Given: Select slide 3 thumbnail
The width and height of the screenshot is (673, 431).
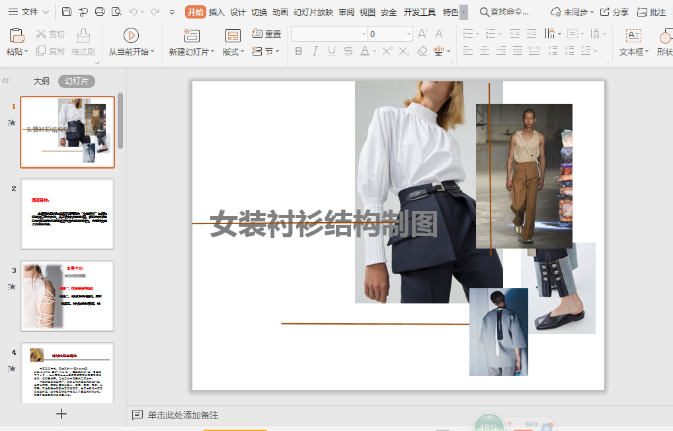Looking at the screenshot, I should coord(67,295).
